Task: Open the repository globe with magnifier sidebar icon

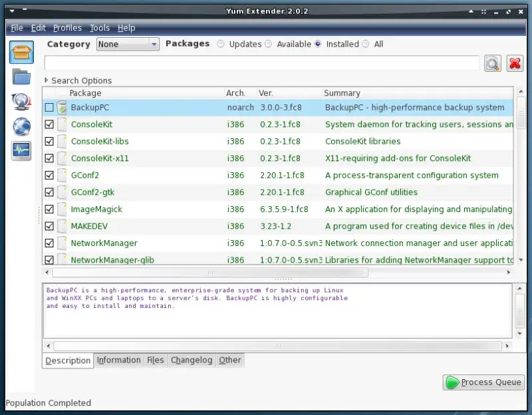Action: (x=21, y=102)
